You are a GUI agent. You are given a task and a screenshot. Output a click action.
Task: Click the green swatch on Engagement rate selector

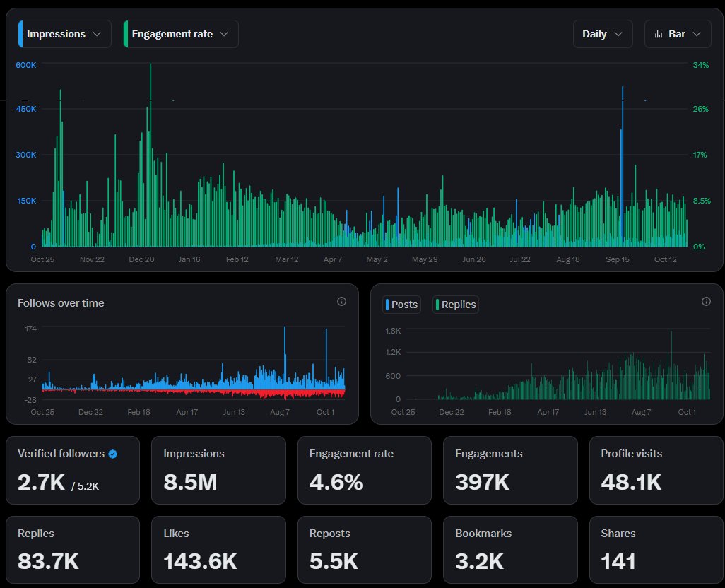coord(126,34)
